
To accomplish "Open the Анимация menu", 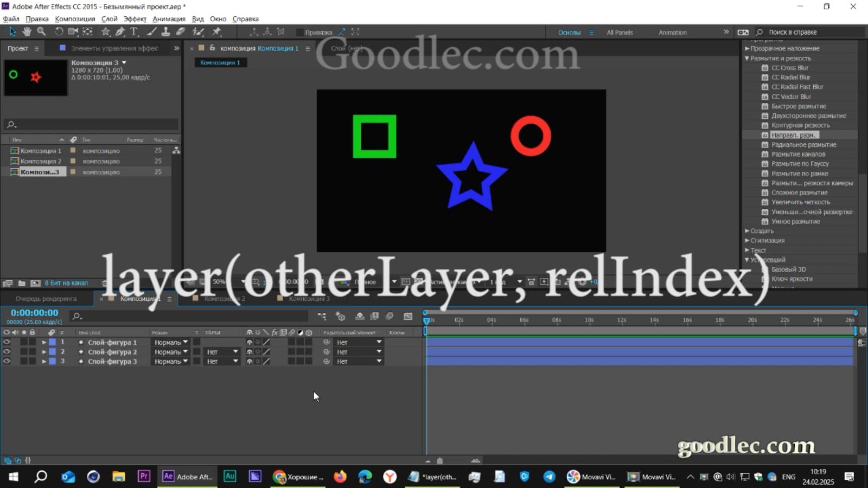I will [x=169, y=18].
